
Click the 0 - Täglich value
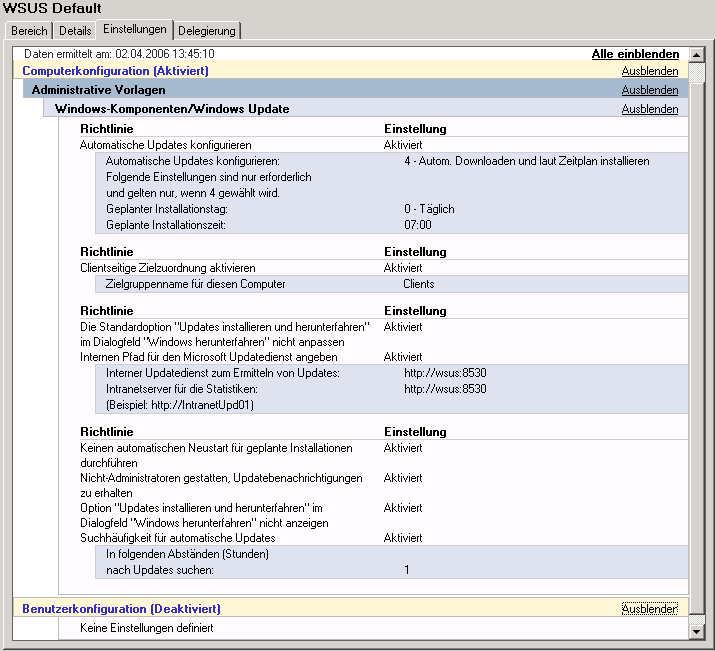(429, 209)
